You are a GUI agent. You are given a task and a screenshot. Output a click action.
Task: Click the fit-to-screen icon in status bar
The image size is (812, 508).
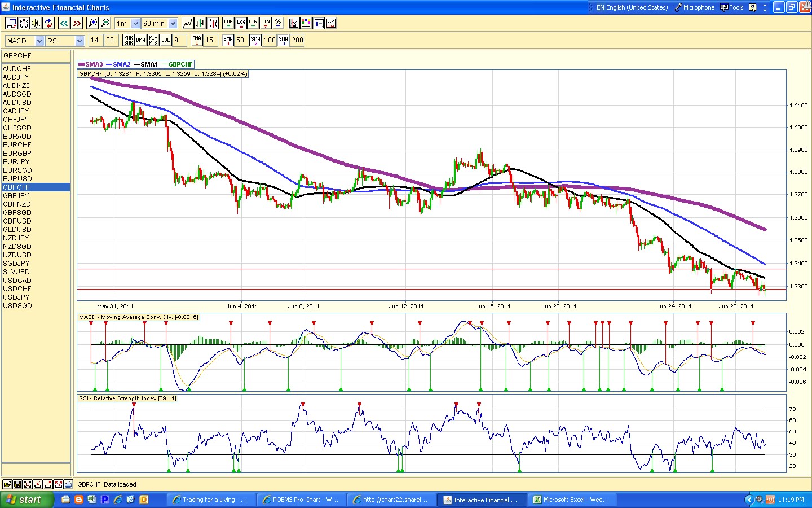point(28,484)
